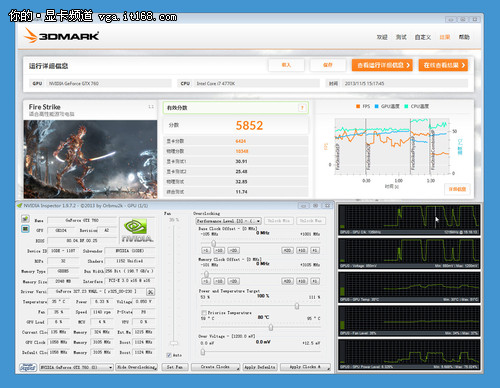Select the base clock offset slider handle
Screen dimensions: 500x388
pyautogui.click(x=213, y=244)
